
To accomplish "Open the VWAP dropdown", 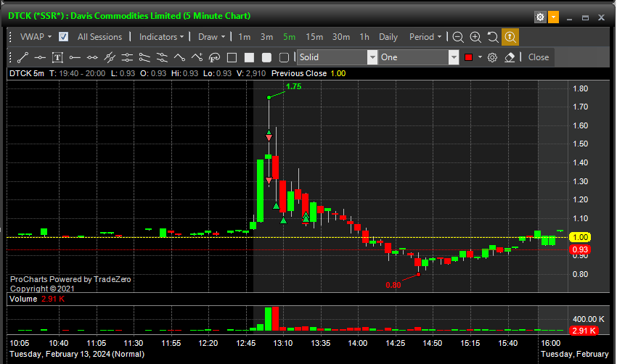I will 36,37.
